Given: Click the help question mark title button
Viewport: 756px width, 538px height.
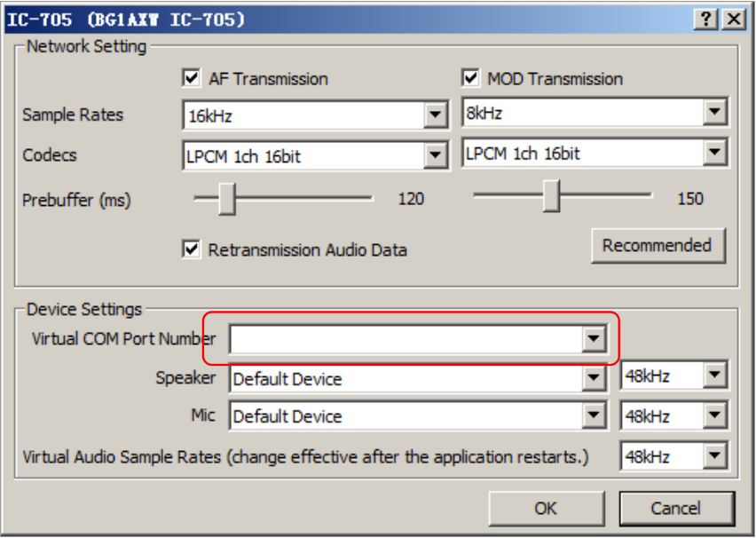Looking at the screenshot, I should (x=705, y=20).
